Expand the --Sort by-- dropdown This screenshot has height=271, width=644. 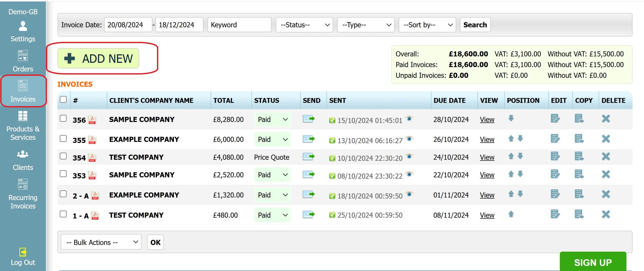coord(427,24)
